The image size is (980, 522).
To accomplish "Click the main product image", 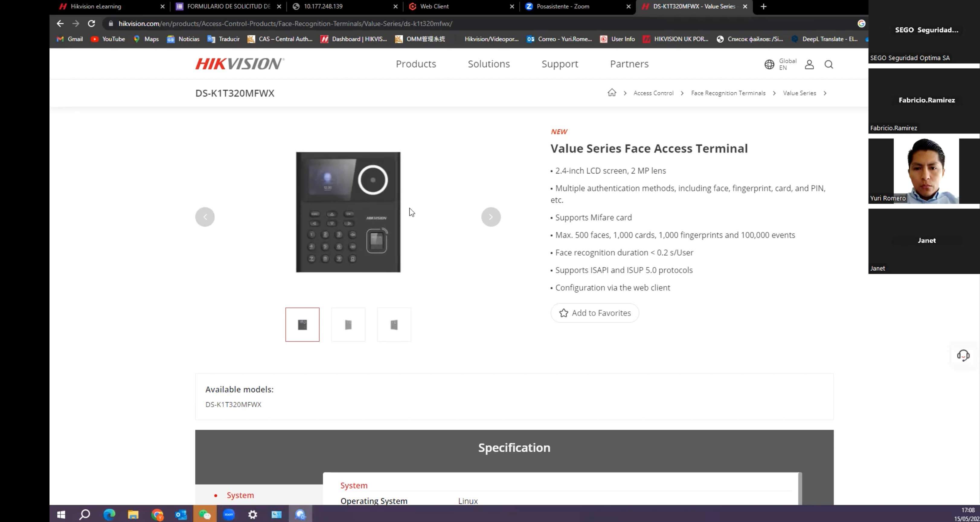I will point(348,212).
